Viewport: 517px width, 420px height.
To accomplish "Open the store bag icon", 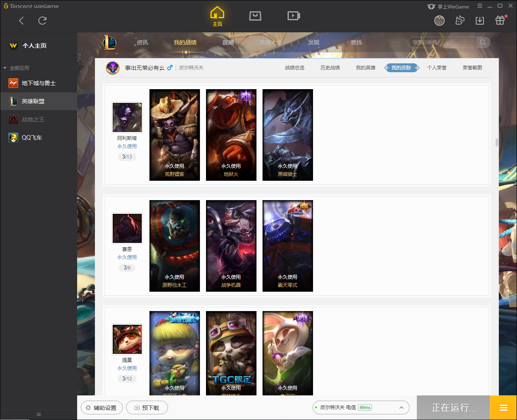I will [x=255, y=16].
